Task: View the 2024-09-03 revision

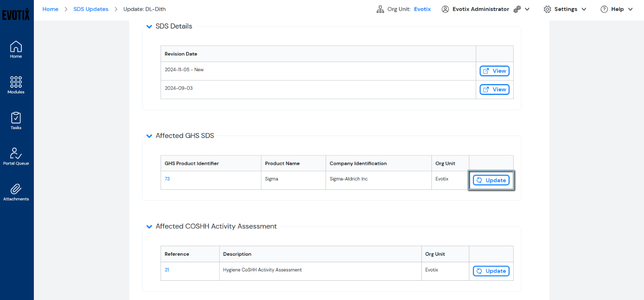Action: (494, 90)
